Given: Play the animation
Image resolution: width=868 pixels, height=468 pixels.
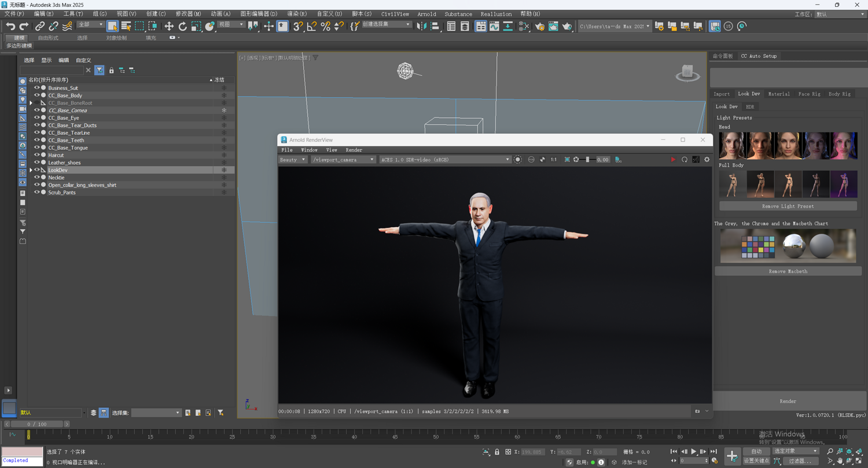Looking at the screenshot, I should [x=694, y=452].
